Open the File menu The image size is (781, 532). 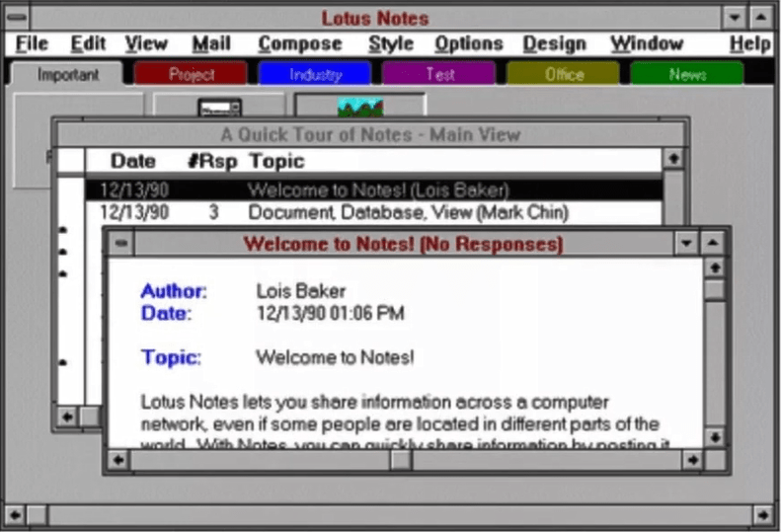coord(32,43)
